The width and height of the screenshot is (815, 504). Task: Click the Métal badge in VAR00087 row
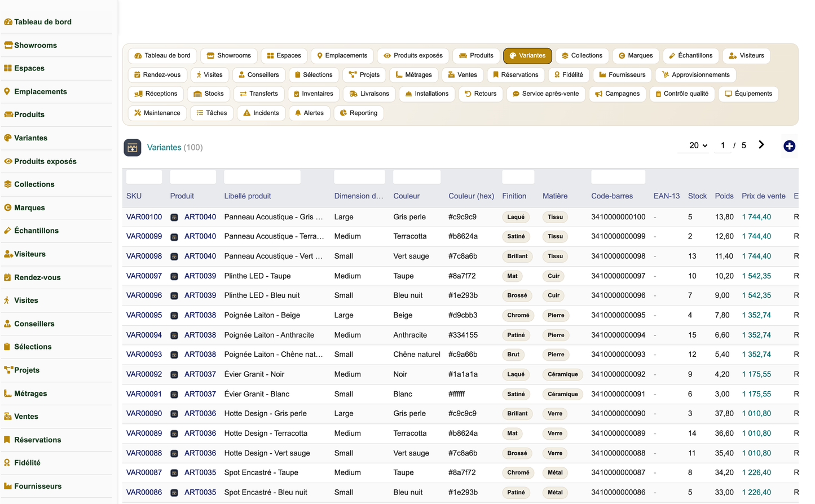(x=555, y=472)
